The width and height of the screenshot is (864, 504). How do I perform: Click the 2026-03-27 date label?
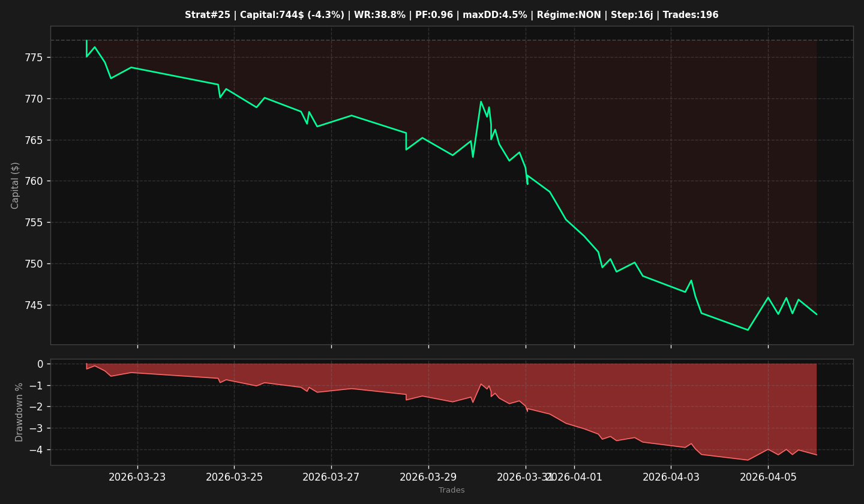click(331, 477)
